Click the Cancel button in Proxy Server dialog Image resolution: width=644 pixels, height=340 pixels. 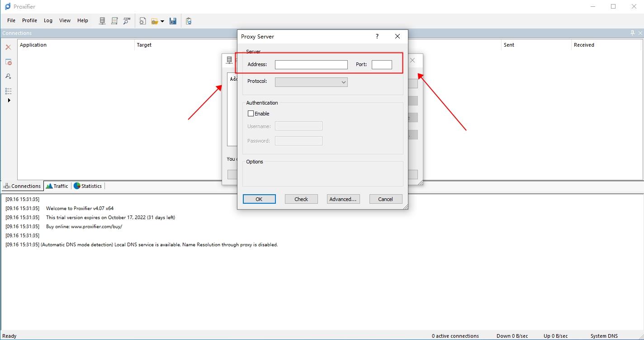point(385,199)
